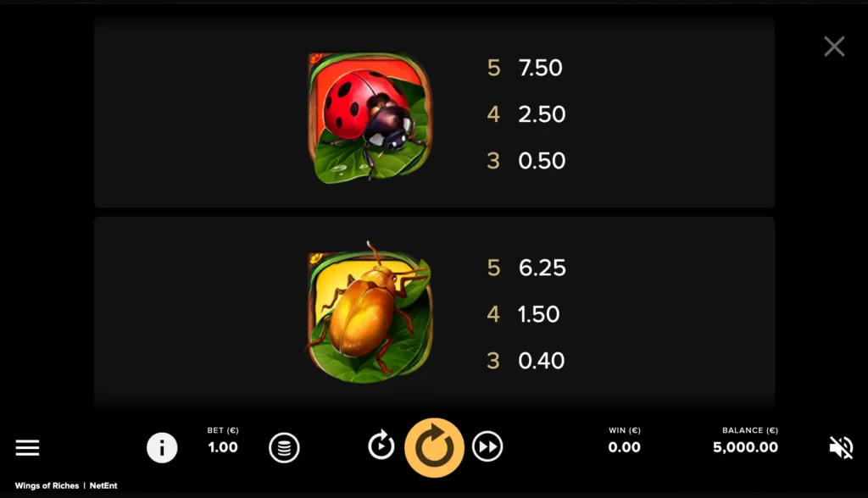Enable quick spin fast-forward
This screenshot has height=498, width=868.
pos(487,446)
